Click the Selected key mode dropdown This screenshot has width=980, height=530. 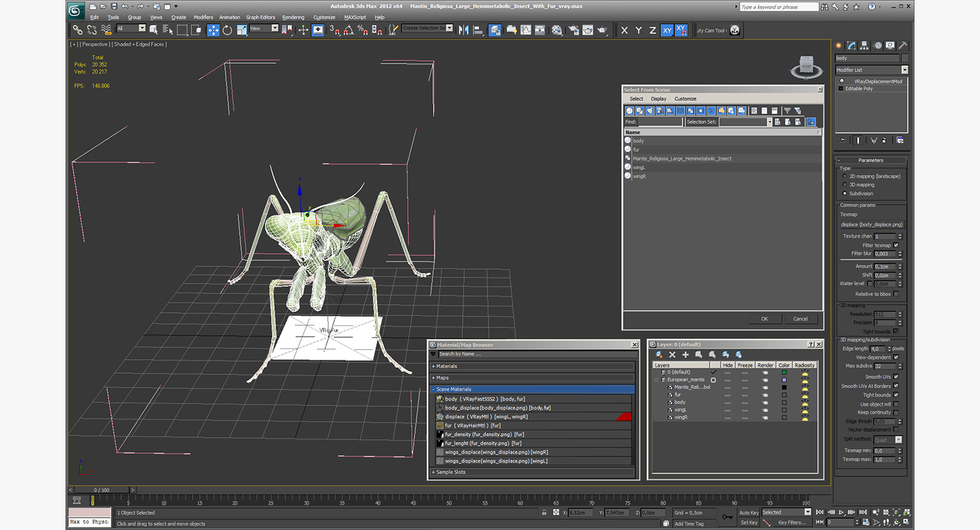(786, 512)
